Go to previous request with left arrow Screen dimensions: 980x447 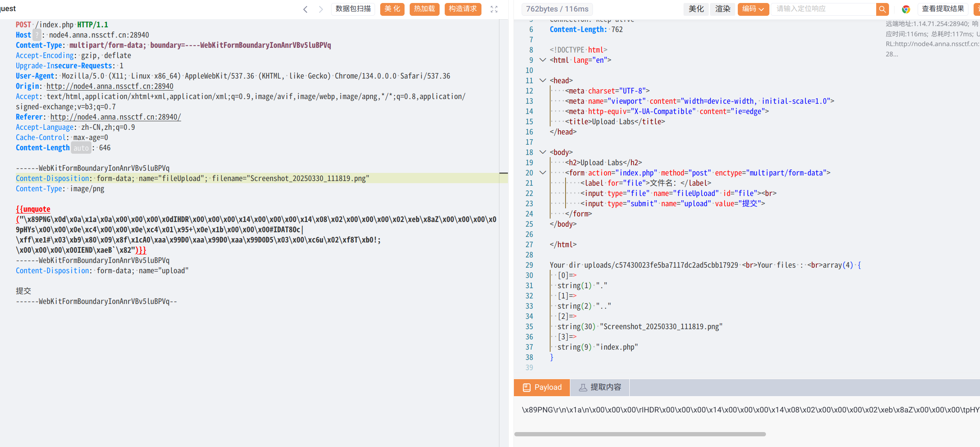(x=305, y=9)
